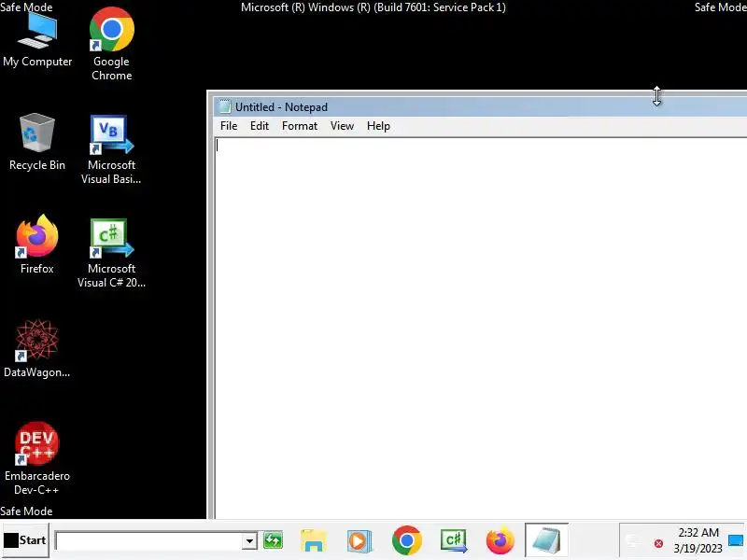This screenshot has height=560, width=747.
Task: Click the taskbar address input field
Action: (x=149, y=541)
